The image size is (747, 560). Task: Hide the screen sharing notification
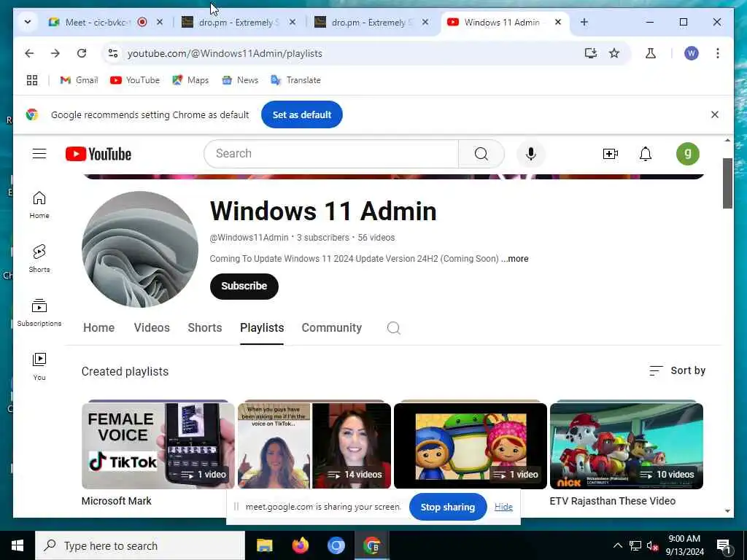click(503, 507)
